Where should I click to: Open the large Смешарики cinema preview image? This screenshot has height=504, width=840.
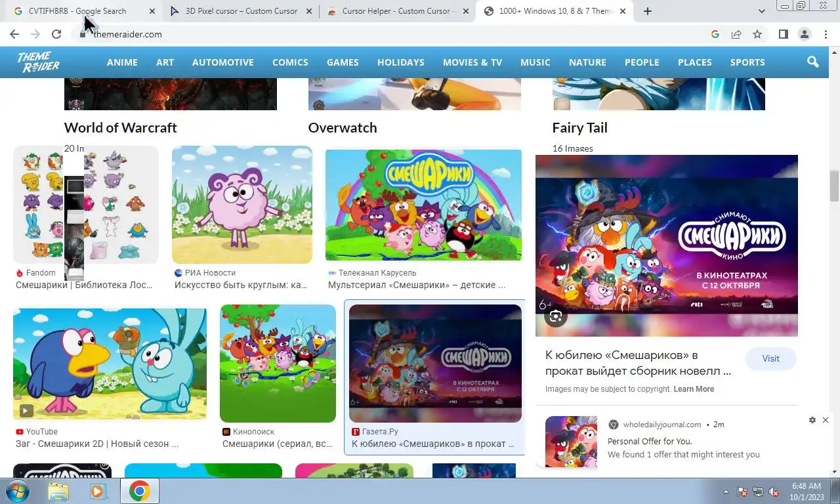click(x=667, y=245)
